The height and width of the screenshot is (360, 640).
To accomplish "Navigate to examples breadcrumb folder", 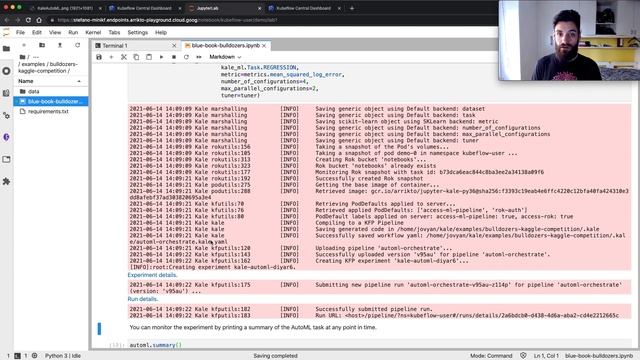I will (x=34, y=64).
